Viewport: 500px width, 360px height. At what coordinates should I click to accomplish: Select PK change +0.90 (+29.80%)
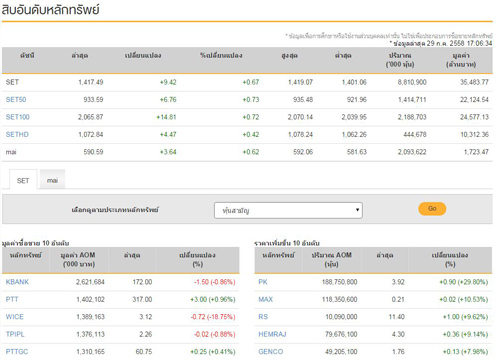[464, 282]
